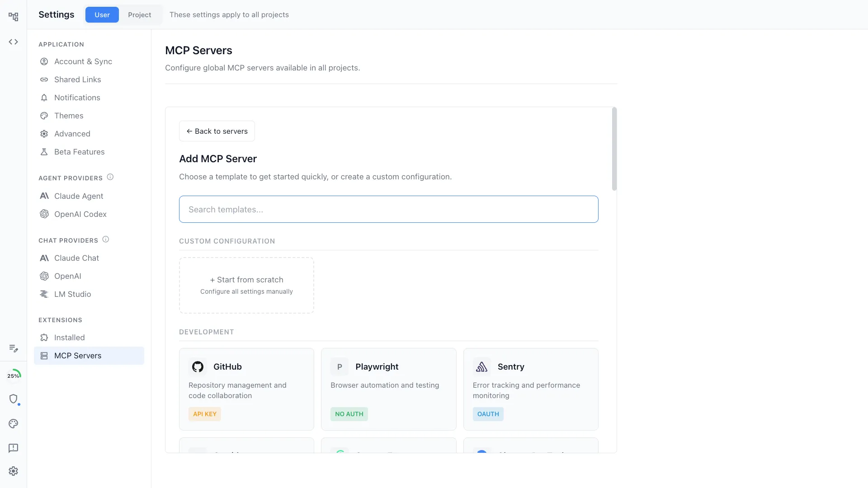Viewport: 868px width, 488px height.
Task: Click Back to servers button
Action: click(x=217, y=131)
